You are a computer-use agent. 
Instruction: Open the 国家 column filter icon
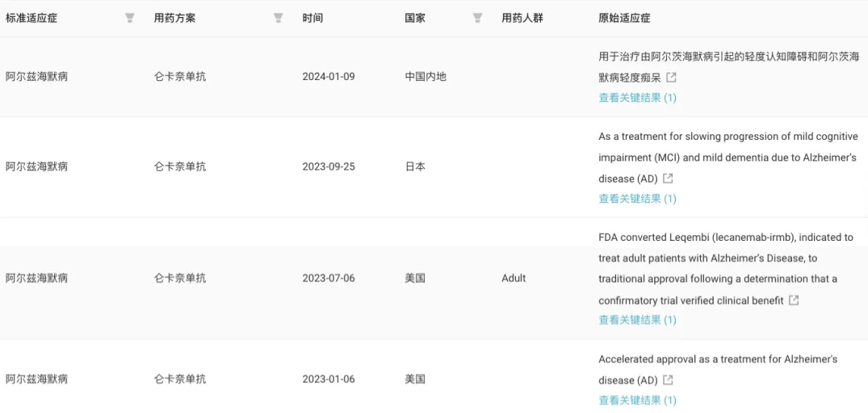click(476, 18)
